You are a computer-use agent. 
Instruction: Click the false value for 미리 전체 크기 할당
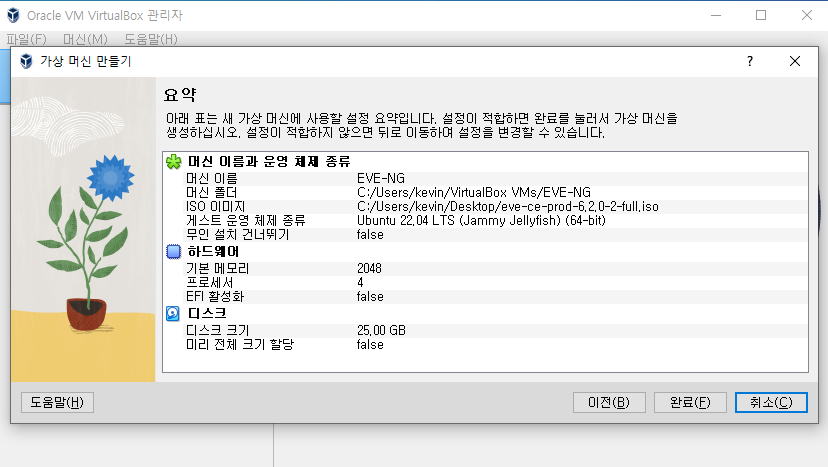point(370,344)
